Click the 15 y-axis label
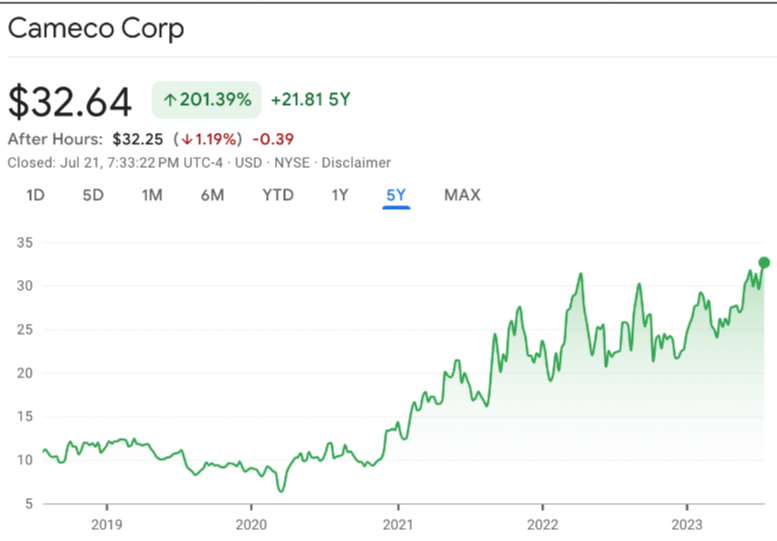 tap(25, 417)
